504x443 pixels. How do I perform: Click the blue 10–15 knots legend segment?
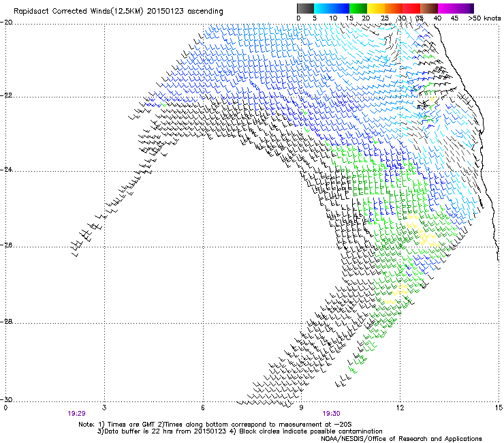tap(341, 8)
